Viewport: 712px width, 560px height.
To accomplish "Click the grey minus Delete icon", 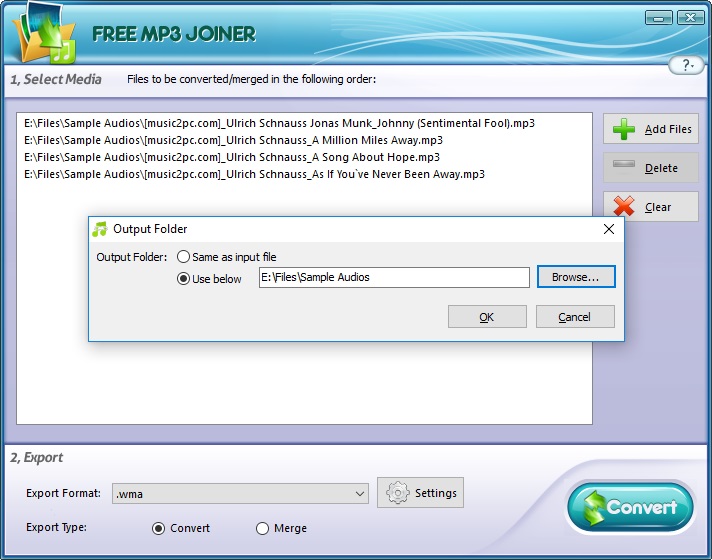I will (x=624, y=164).
